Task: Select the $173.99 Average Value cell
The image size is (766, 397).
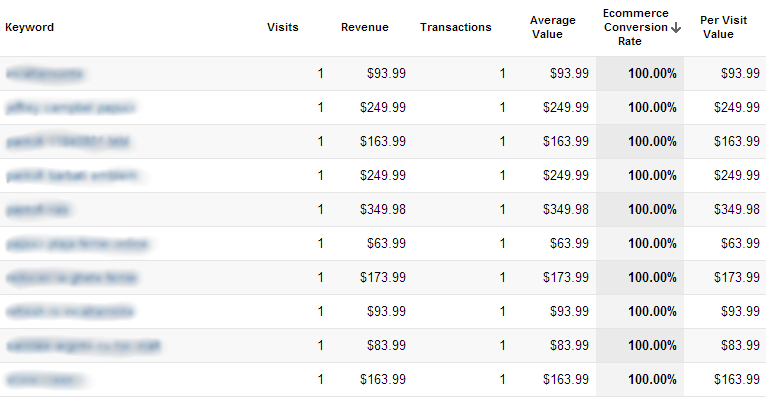Action: coord(566,277)
